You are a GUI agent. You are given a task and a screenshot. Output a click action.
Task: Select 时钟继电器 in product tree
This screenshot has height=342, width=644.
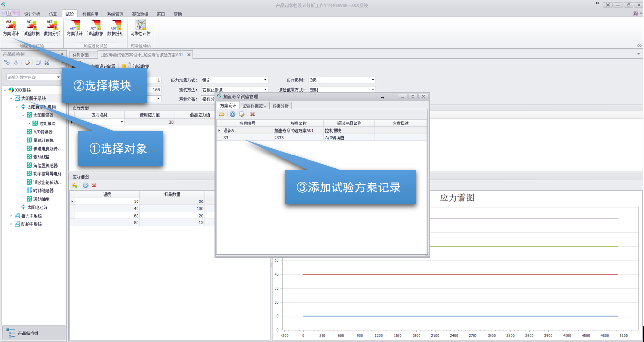click(x=40, y=190)
